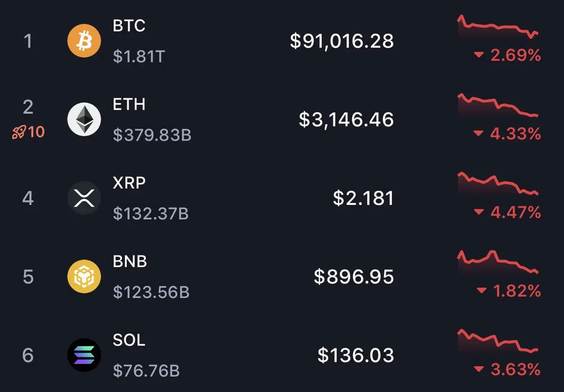Click the Bitcoin logo icon
564x392 pixels.
[84, 41]
